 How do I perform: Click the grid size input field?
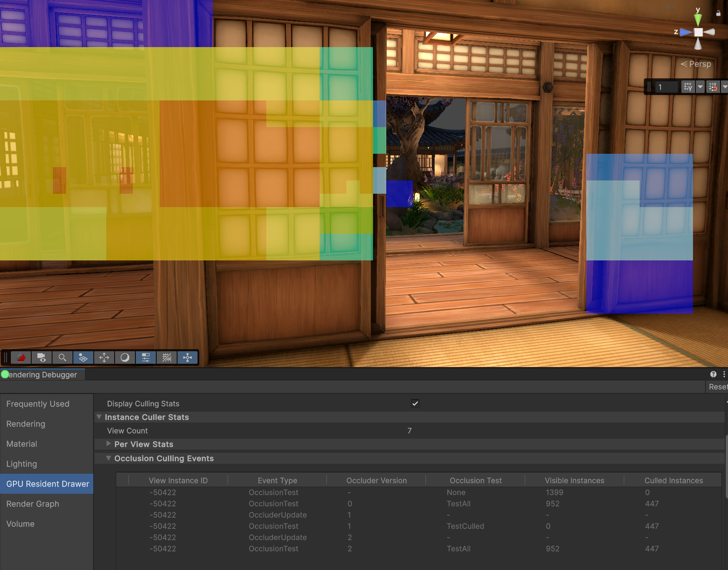coord(666,87)
